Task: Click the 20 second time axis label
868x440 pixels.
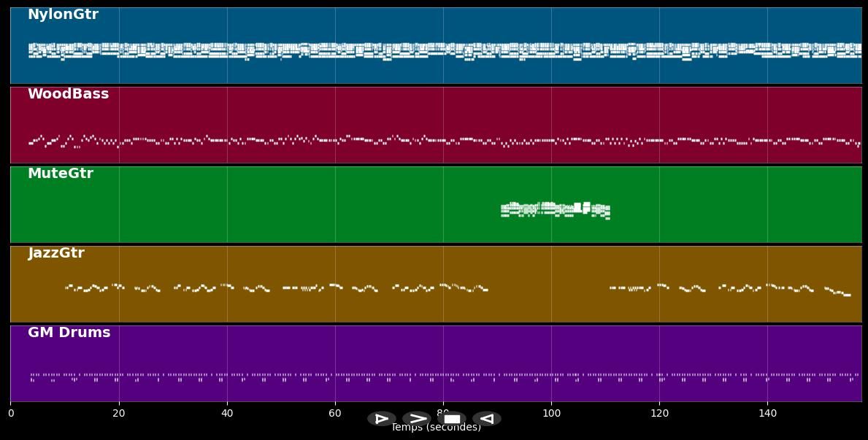Action: point(119,414)
